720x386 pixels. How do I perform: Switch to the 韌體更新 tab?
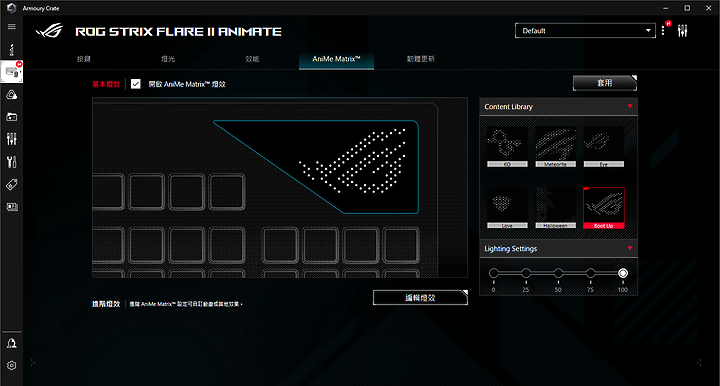[x=421, y=59]
